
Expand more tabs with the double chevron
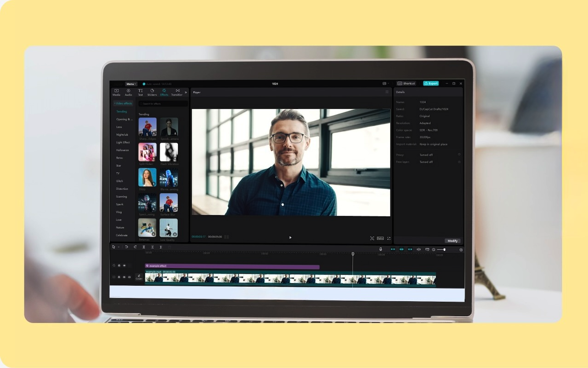(186, 92)
